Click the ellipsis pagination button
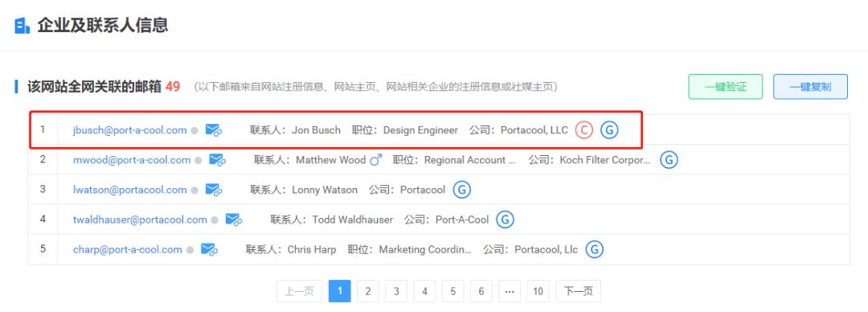Image resolution: width=868 pixels, height=312 pixels. point(510,291)
